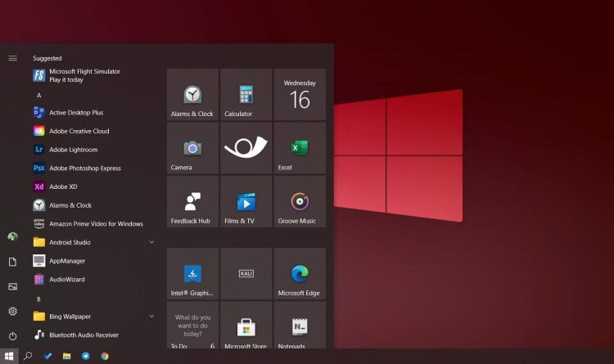Expand the Android Studio folder chevron

(x=151, y=242)
